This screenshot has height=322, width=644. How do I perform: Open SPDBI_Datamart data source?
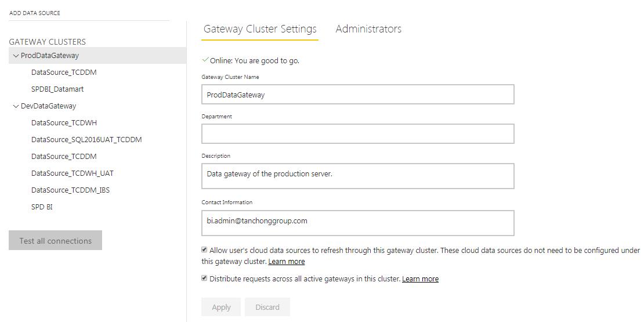click(x=57, y=89)
